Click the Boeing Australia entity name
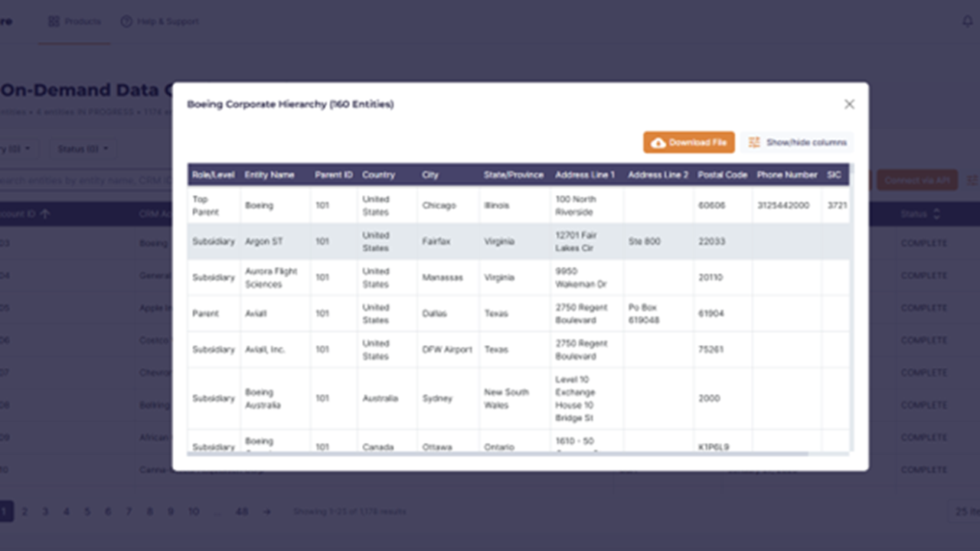 tap(263, 398)
